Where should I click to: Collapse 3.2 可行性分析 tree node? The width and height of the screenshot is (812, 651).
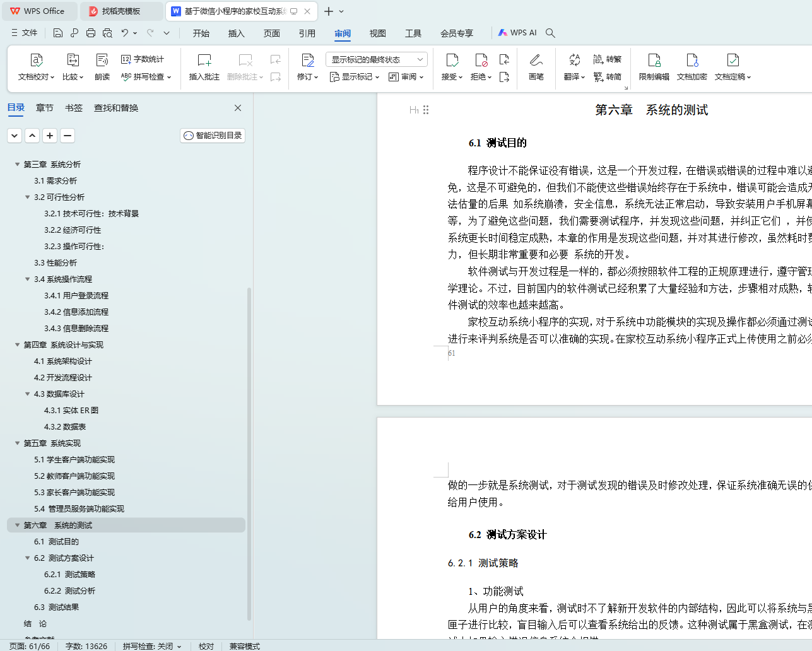coord(27,197)
